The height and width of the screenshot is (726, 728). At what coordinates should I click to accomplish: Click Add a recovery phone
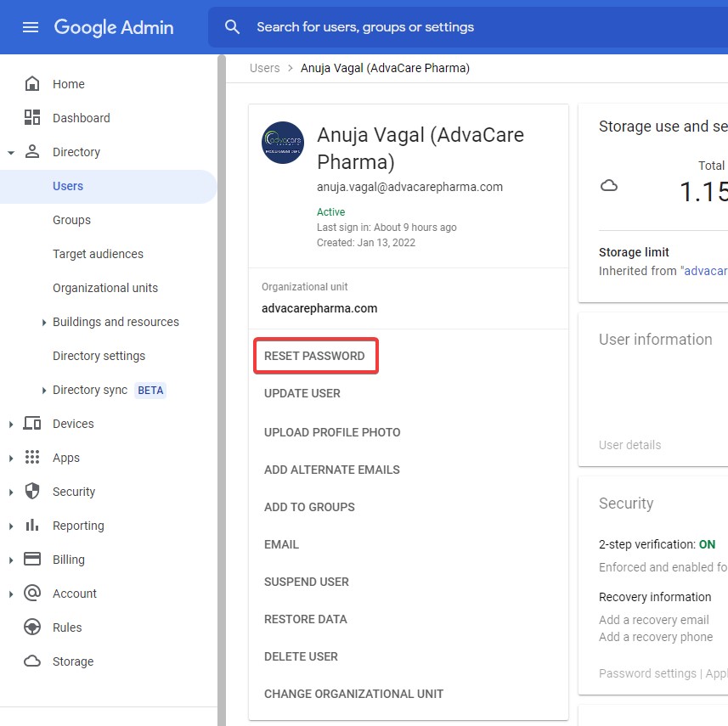[656, 637]
